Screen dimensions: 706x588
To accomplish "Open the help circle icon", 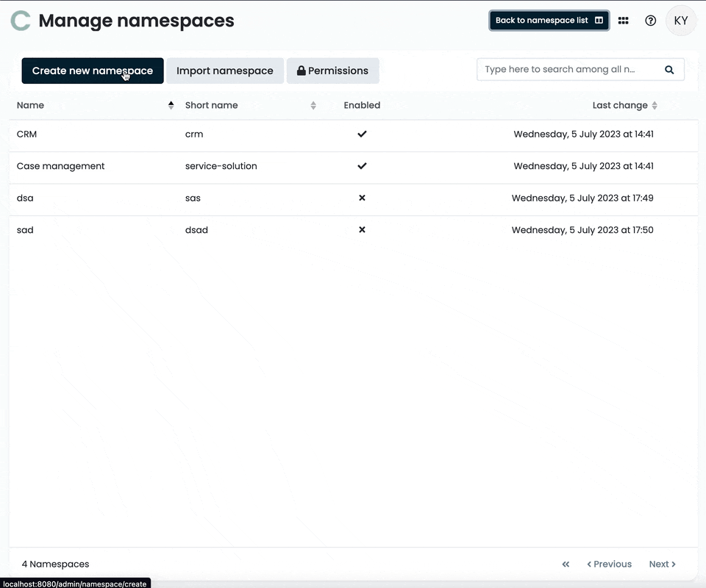I will click(x=650, y=21).
